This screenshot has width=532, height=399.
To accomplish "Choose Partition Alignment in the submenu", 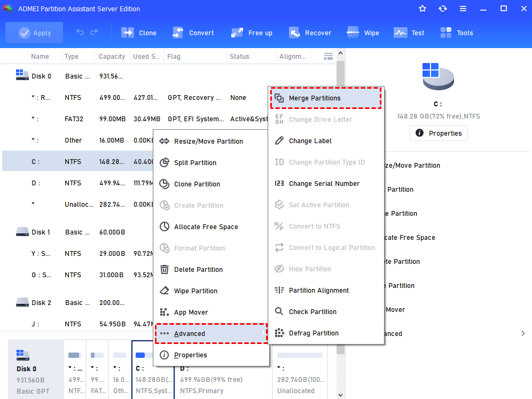I will click(x=326, y=291).
